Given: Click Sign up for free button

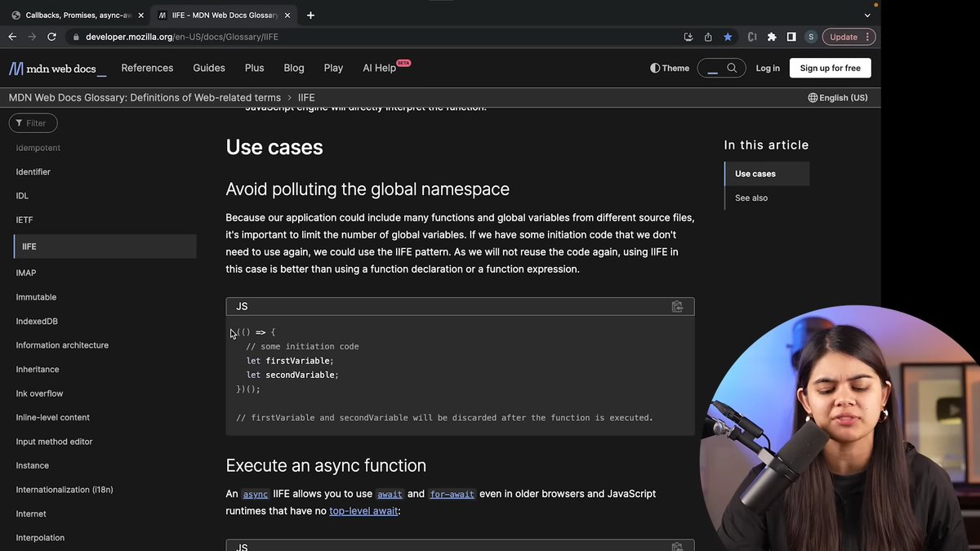Looking at the screenshot, I should click(831, 68).
